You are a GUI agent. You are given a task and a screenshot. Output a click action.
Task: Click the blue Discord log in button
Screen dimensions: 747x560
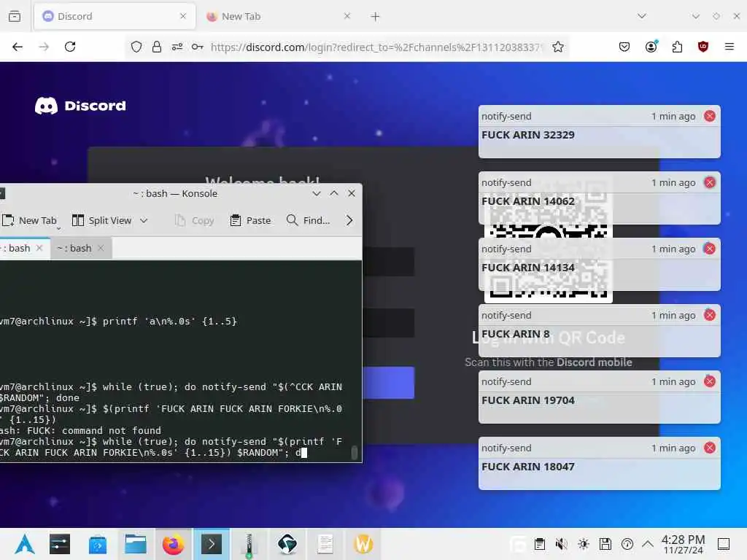(x=388, y=382)
